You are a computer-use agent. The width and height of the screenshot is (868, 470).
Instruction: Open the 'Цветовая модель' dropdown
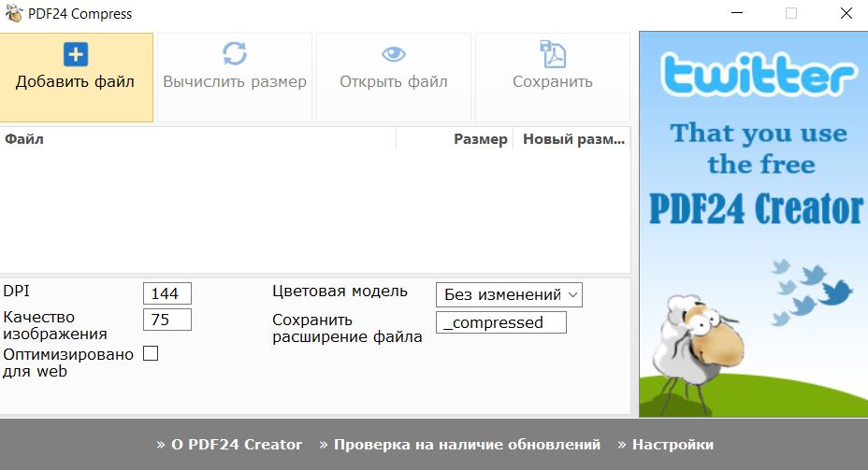pos(509,294)
